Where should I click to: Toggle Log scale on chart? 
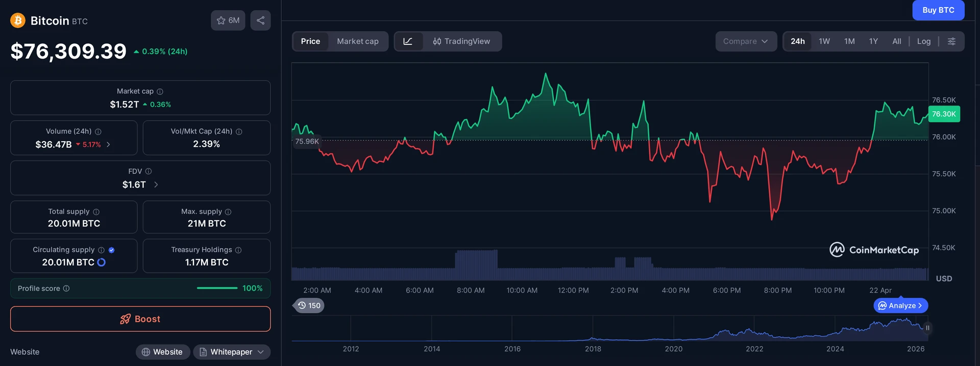924,41
